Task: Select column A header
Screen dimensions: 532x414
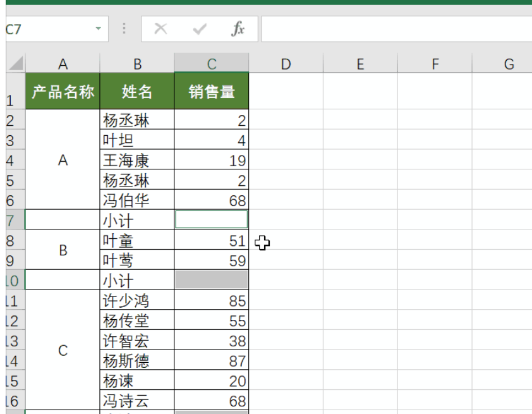Action: (63, 63)
